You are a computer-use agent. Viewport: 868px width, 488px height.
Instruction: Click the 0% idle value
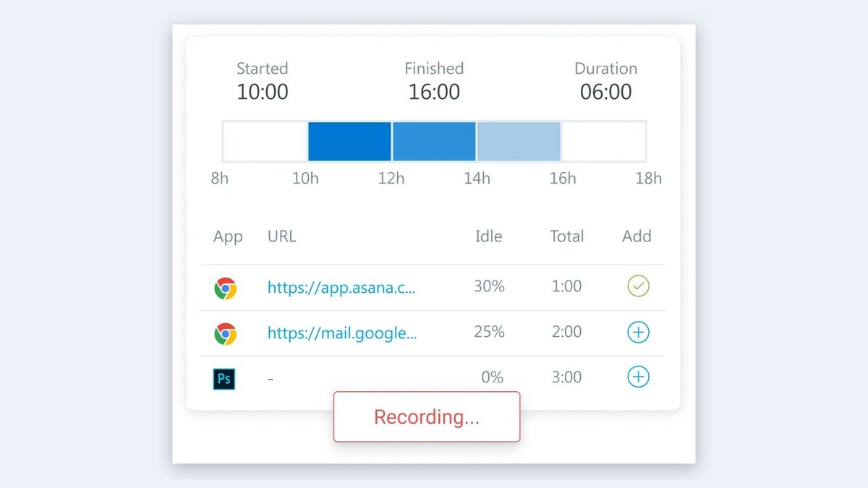click(x=493, y=377)
